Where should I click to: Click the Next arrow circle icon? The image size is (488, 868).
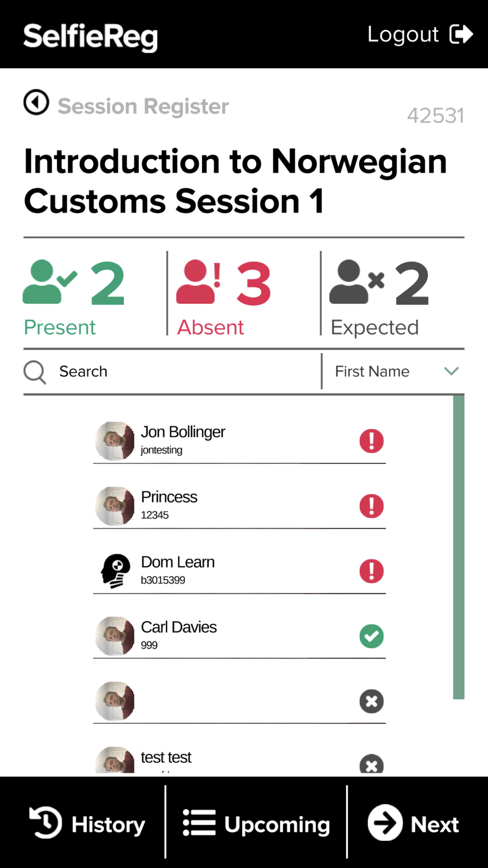pyautogui.click(x=385, y=823)
